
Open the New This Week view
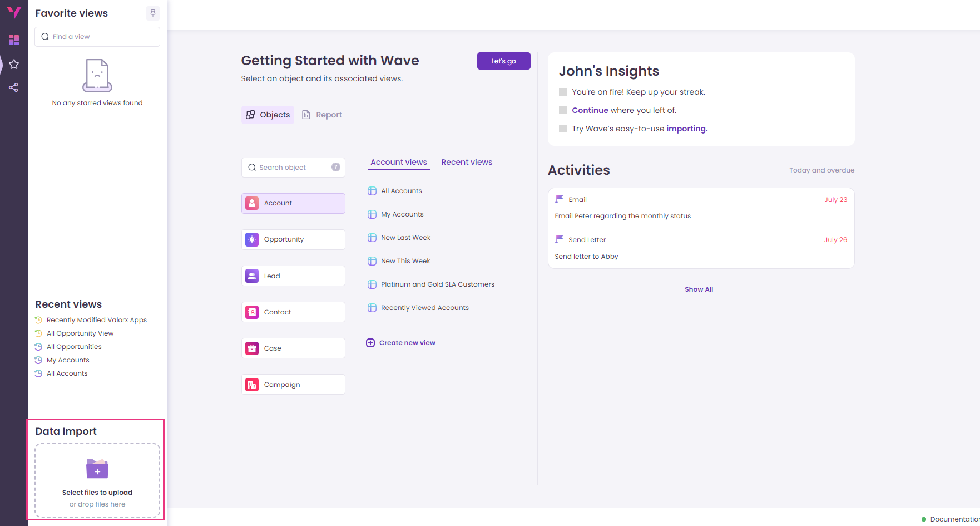[405, 261]
